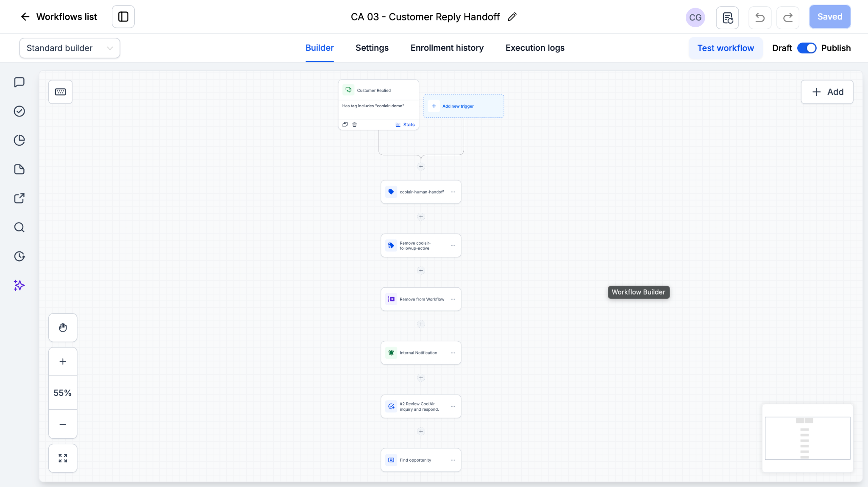This screenshot has height=487, width=868.
Task: Zoom out with the minus button
Action: 63,424
